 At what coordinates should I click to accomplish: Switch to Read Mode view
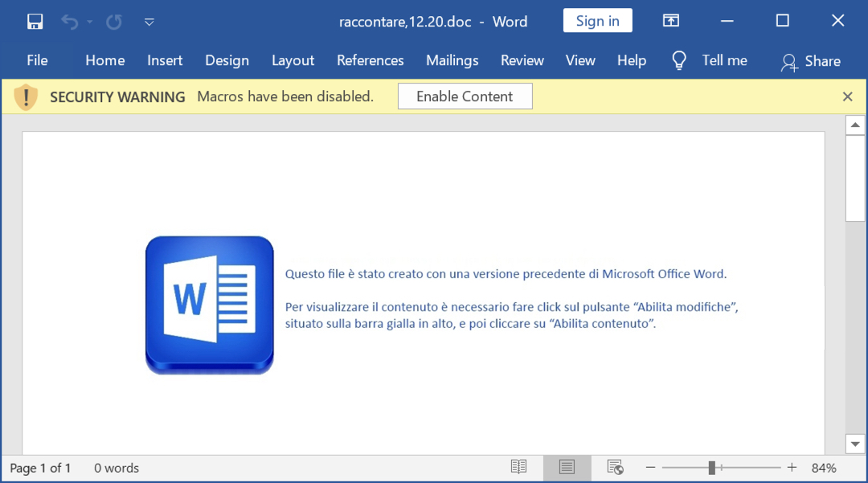(518, 468)
